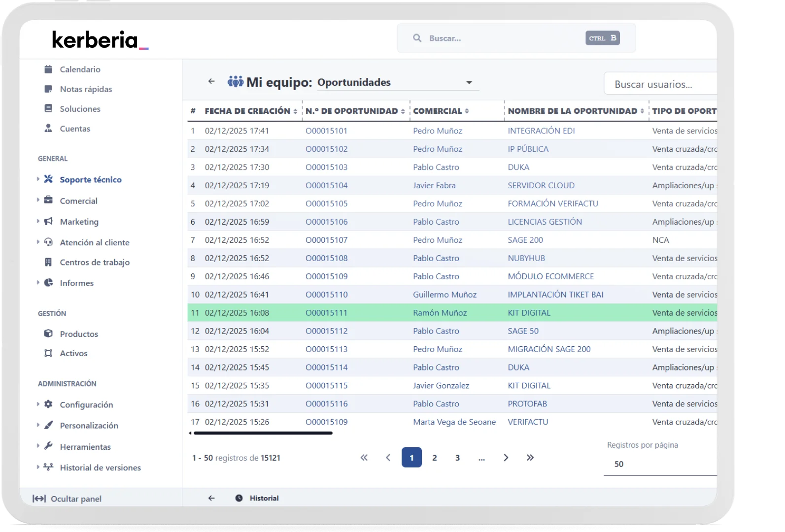The width and height of the screenshot is (785, 532).
Task: Click the Historial clock icon
Action: tap(239, 498)
